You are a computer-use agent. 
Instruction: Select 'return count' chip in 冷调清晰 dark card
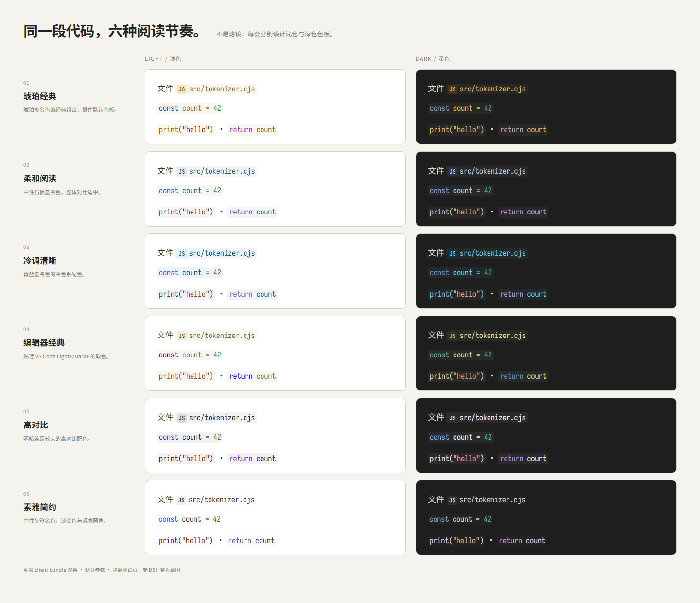pyautogui.click(x=523, y=294)
